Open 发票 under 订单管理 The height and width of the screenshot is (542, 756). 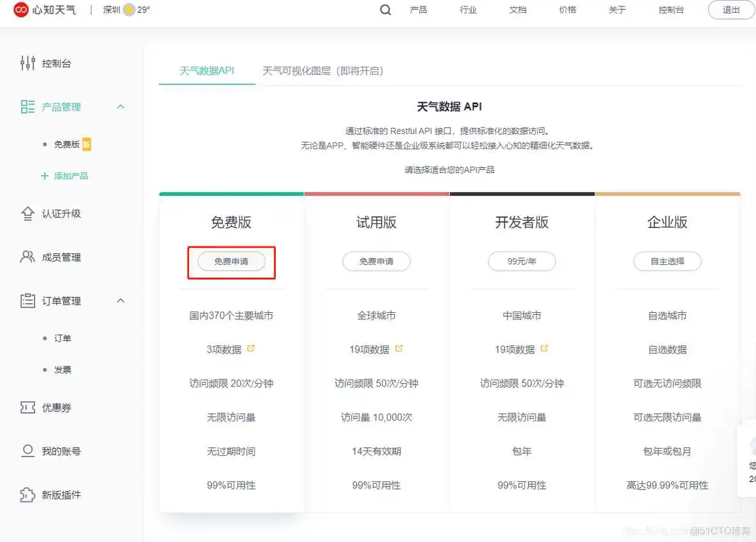62,369
